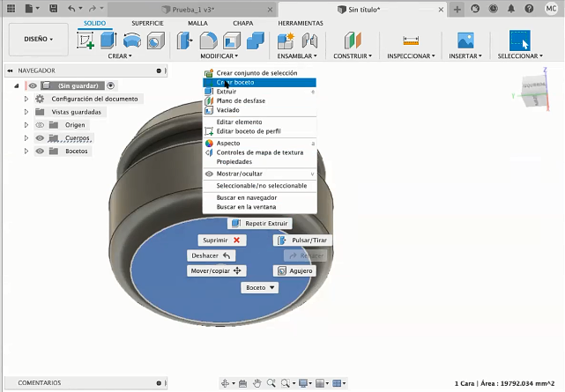The height and width of the screenshot is (392, 565).
Task: Open a new design tab with plus
Action: point(457,10)
